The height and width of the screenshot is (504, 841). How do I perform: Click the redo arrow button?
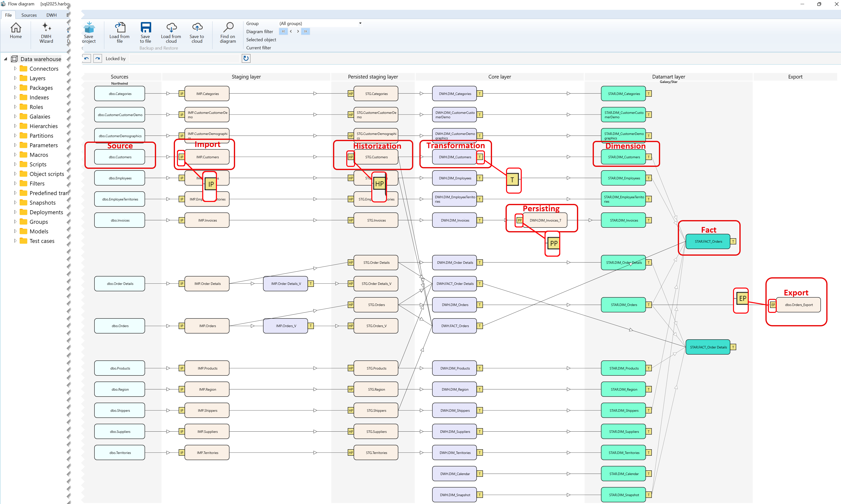pyautogui.click(x=97, y=58)
